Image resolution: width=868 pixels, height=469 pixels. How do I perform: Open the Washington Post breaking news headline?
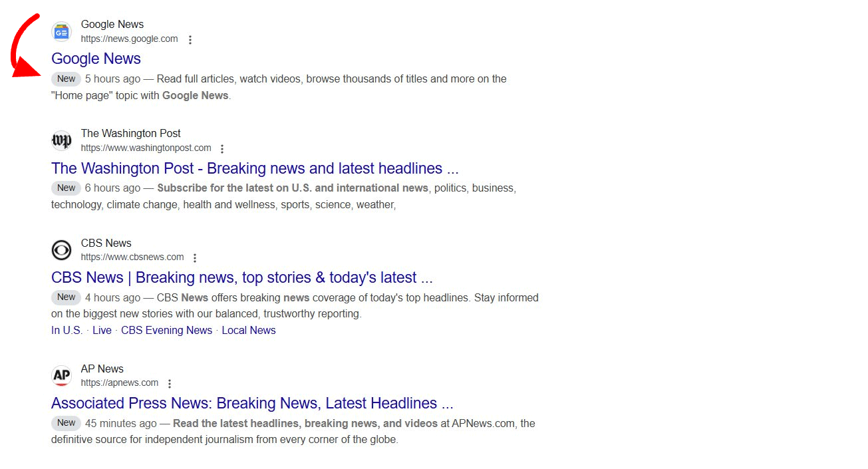pos(255,168)
